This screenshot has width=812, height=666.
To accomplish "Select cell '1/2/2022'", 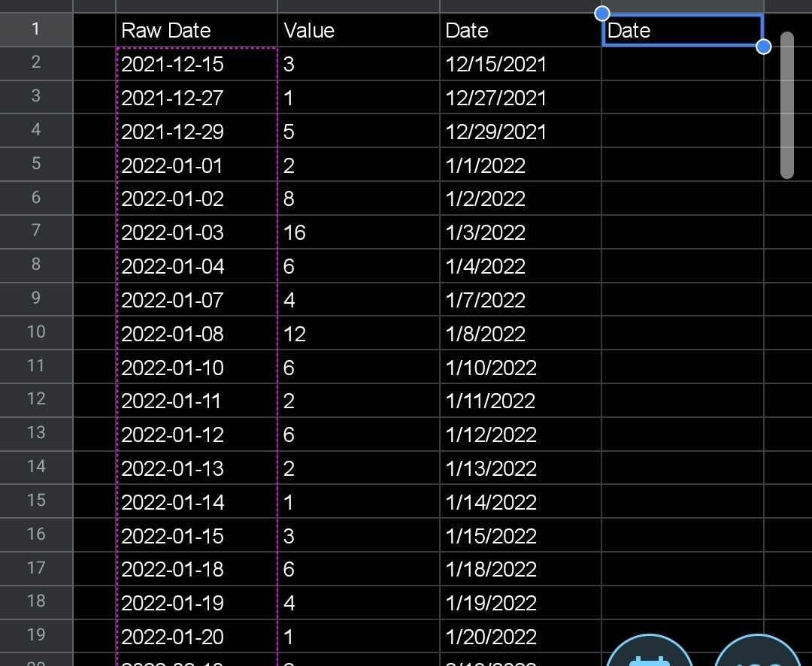I will click(520, 198).
